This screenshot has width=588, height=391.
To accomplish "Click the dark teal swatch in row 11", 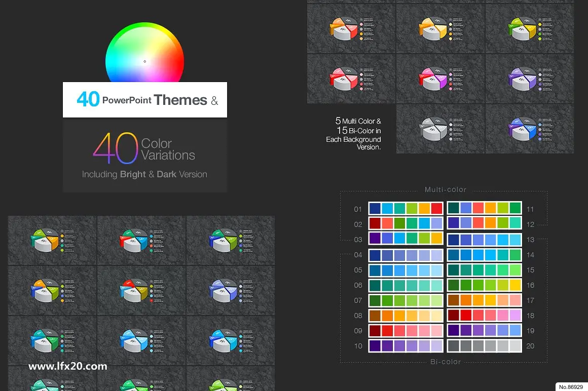I will click(x=453, y=208).
